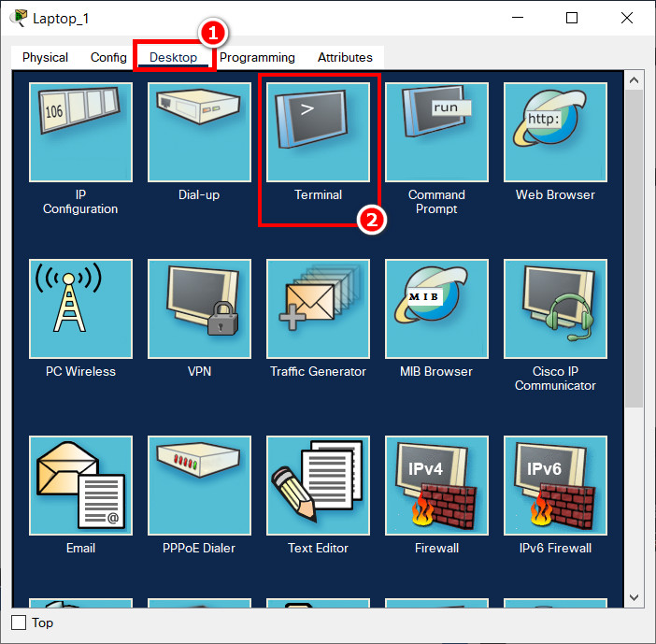Image resolution: width=656 pixels, height=644 pixels.
Task: Open the PPPoE Dialer
Action: (x=199, y=486)
